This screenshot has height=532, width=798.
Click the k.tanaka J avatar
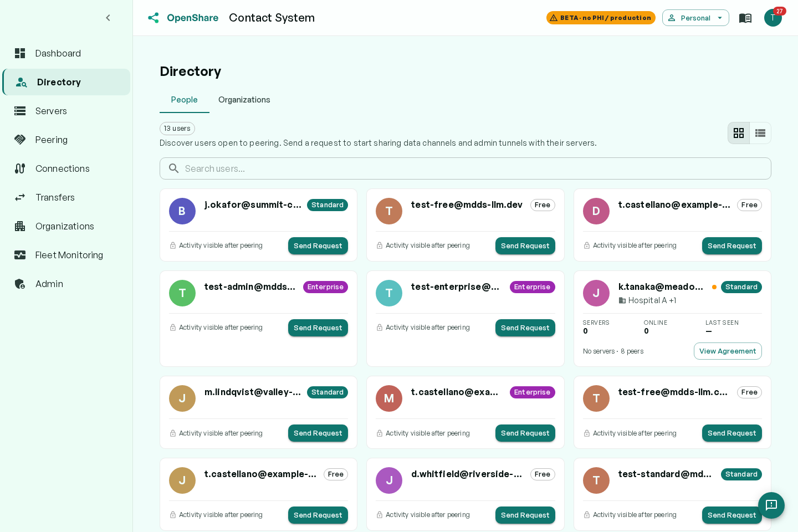click(596, 293)
